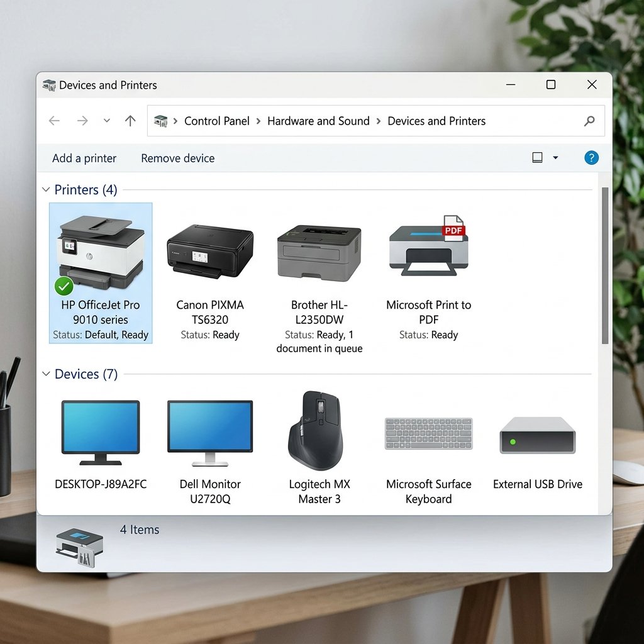Viewport: 644px width, 644px height.
Task: Select the Dell Monitor U2720Q icon
Action: [x=210, y=433]
